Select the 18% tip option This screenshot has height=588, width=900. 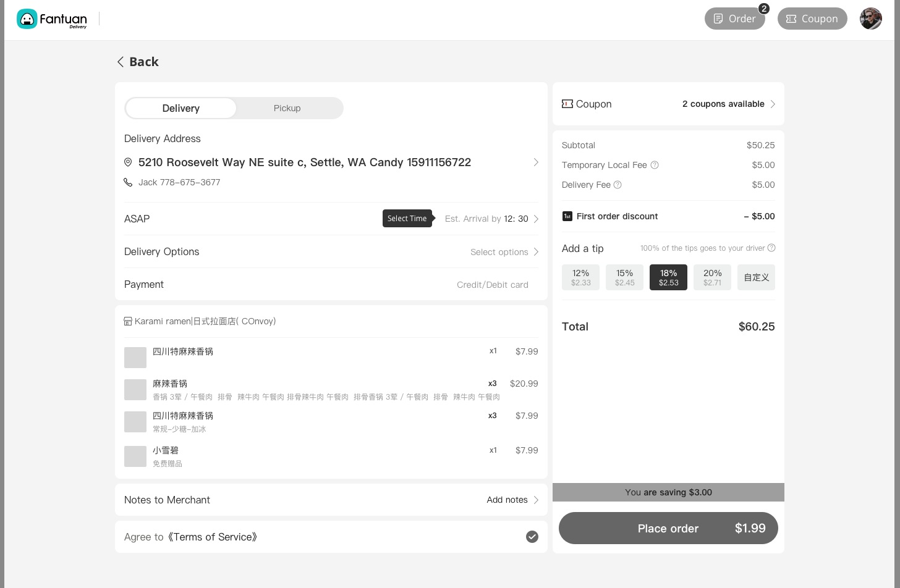668,277
